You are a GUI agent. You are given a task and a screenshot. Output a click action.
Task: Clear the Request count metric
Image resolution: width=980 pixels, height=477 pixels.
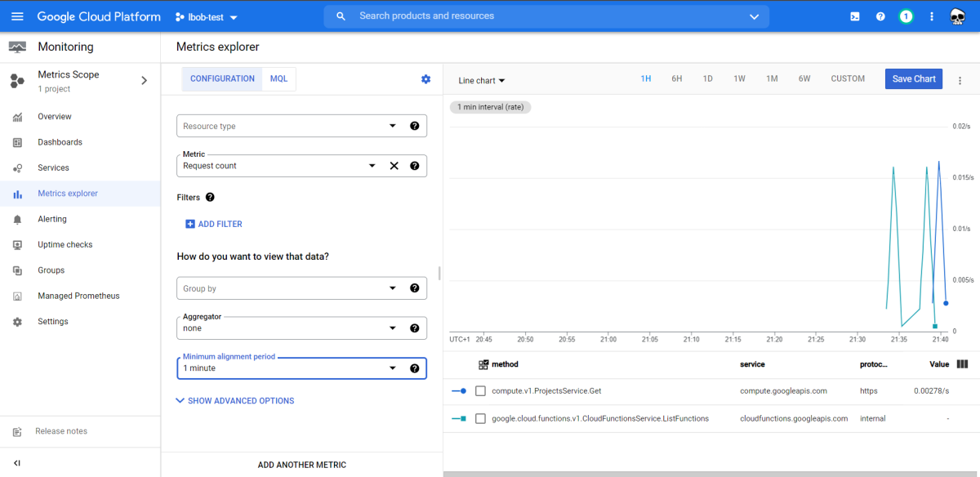[394, 165]
